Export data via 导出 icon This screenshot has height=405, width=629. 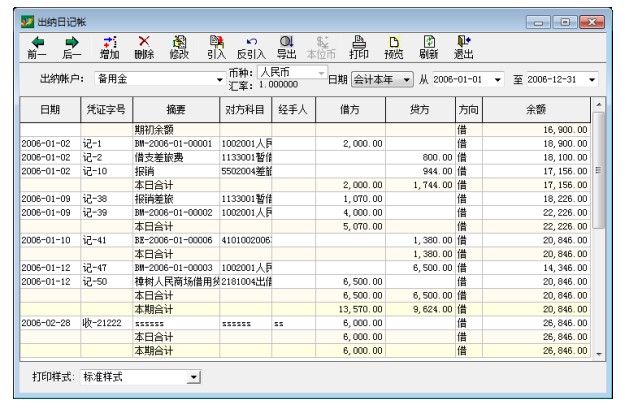coord(286,47)
